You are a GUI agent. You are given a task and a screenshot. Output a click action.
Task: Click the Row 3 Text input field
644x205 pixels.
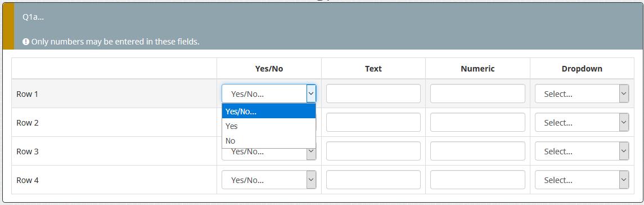[373, 151]
